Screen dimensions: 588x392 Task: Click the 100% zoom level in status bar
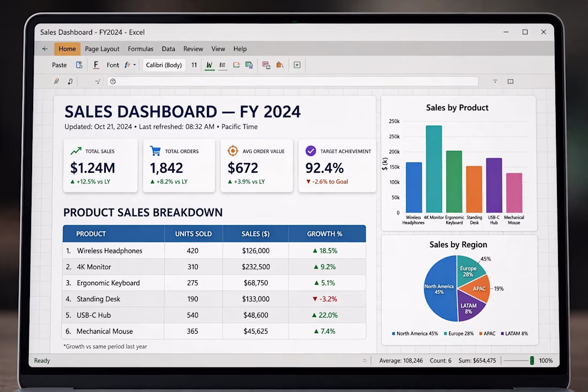[x=546, y=360]
